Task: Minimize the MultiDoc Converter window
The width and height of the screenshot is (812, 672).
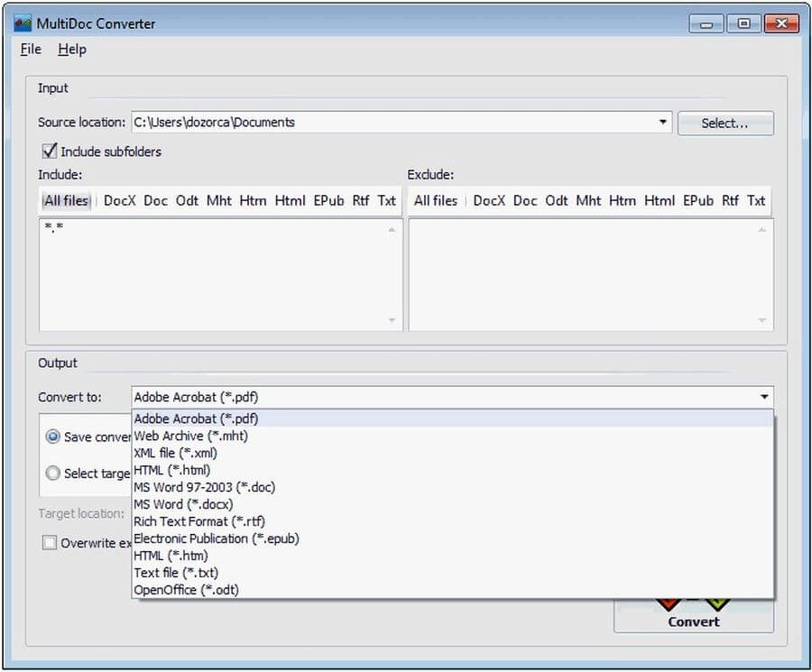Action: pos(706,23)
